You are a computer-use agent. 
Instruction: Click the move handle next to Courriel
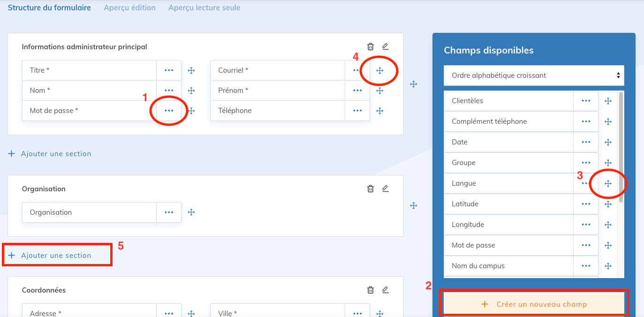point(380,70)
